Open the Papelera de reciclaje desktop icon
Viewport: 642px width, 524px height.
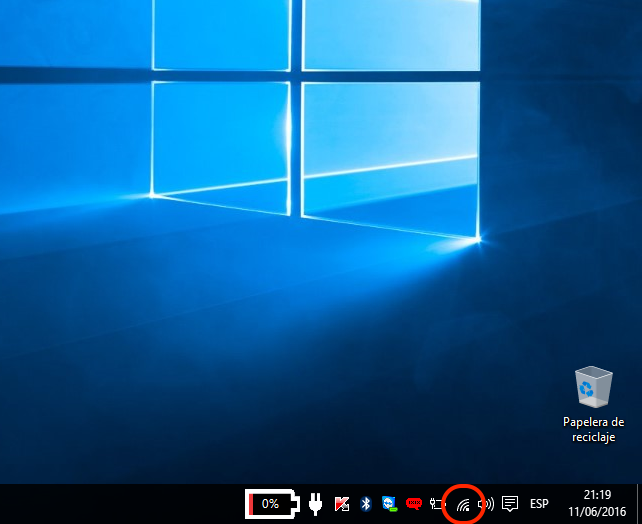point(593,404)
